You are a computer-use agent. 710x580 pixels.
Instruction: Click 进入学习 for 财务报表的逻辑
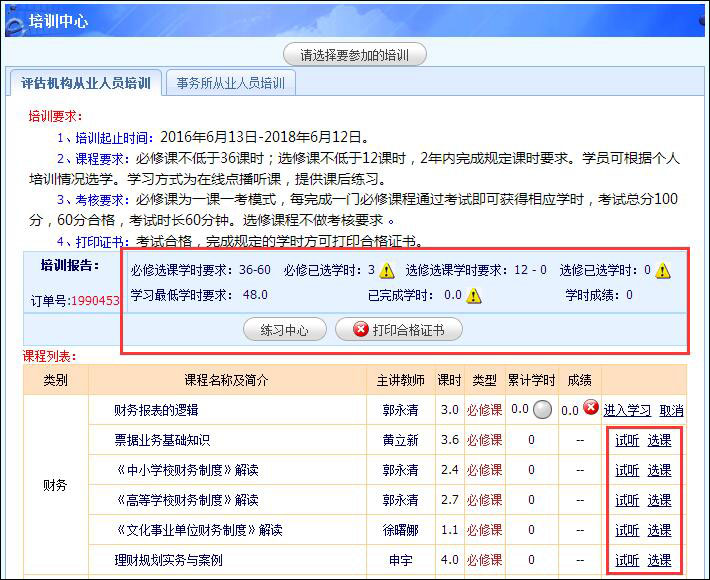(x=627, y=410)
